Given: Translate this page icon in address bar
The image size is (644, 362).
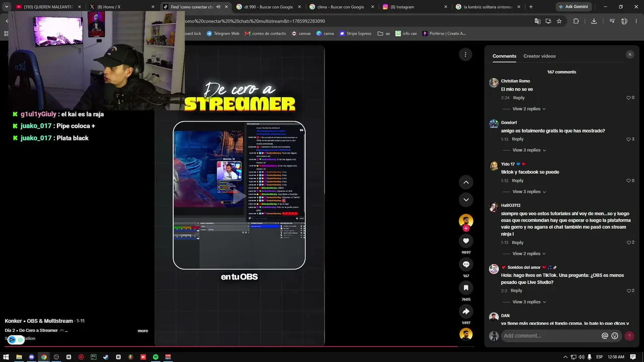Looking at the screenshot, I should [x=538, y=21].
